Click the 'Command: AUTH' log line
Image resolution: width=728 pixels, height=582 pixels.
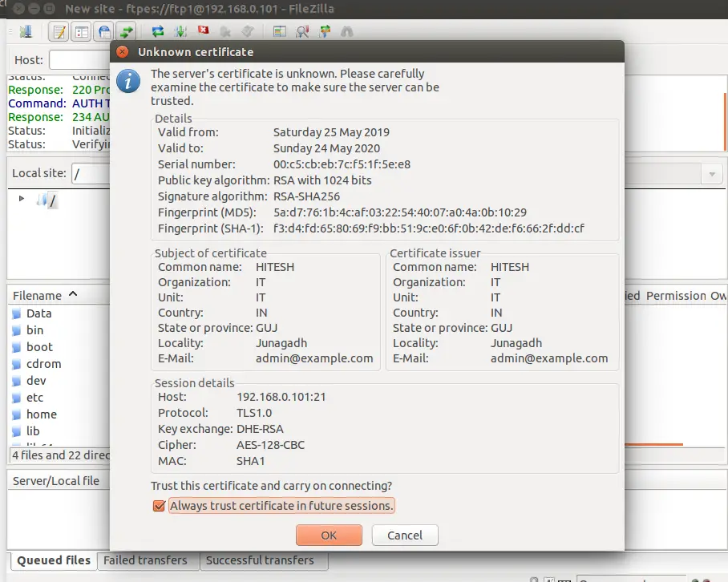[59, 103]
